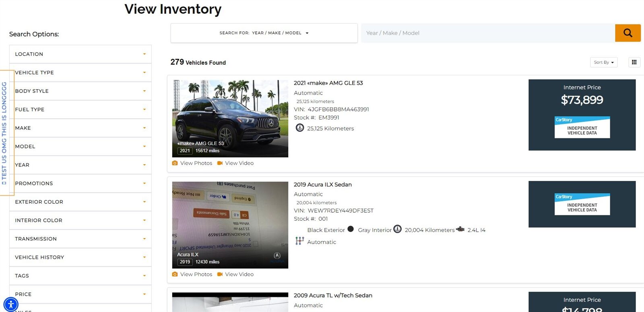
Task: Expand the Exterior Color filter
Action: click(80, 202)
